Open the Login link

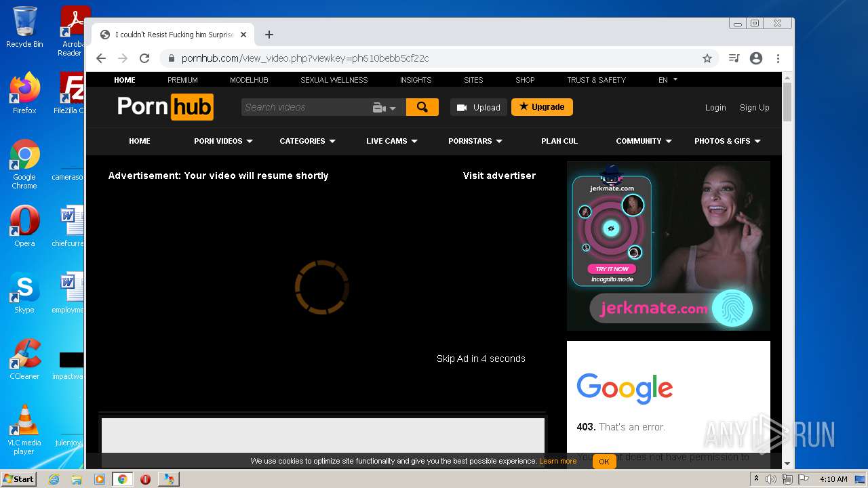coord(715,108)
